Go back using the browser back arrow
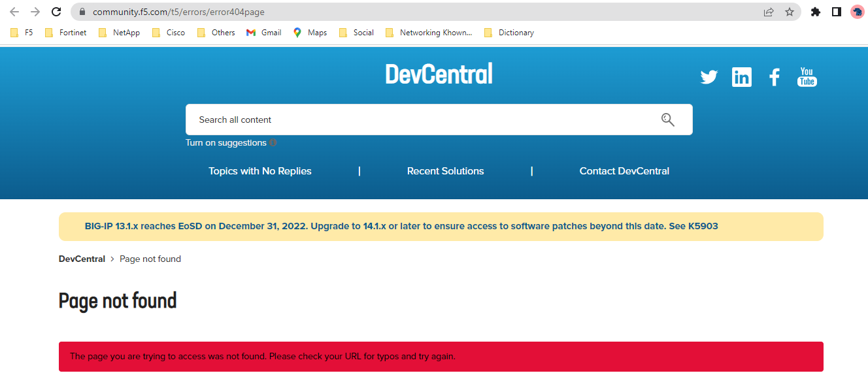868x388 pixels. [x=14, y=12]
